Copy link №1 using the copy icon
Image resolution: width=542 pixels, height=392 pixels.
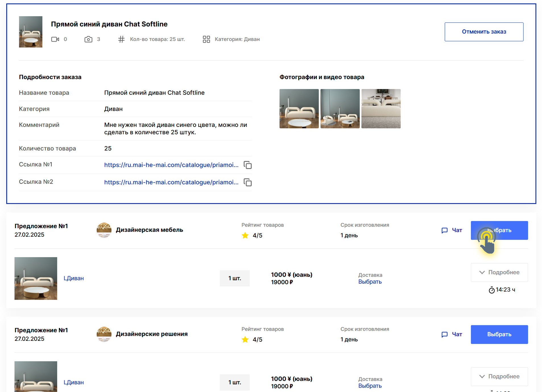pos(247,165)
